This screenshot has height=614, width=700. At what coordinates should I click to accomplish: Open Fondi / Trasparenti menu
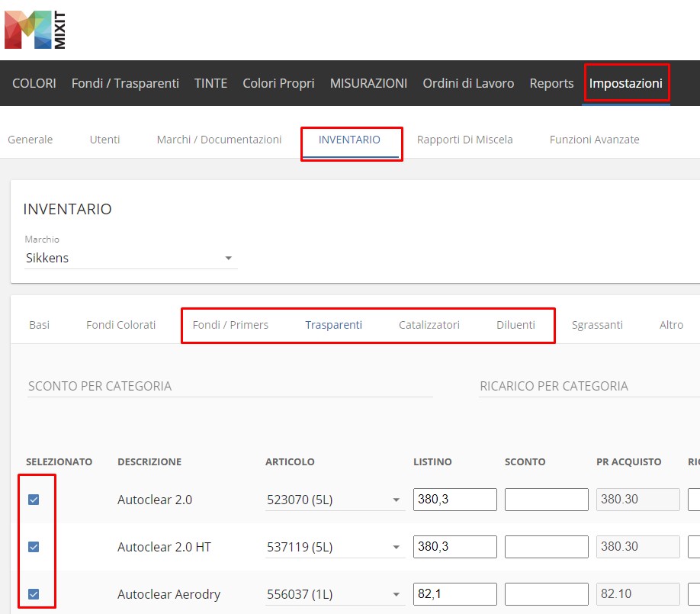(x=126, y=83)
